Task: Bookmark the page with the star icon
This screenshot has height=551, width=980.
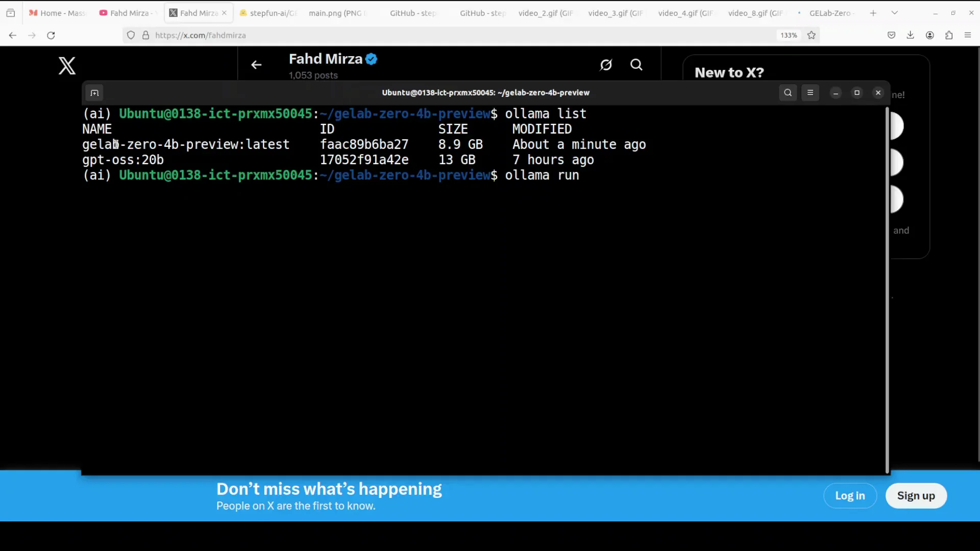Action: click(812, 35)
